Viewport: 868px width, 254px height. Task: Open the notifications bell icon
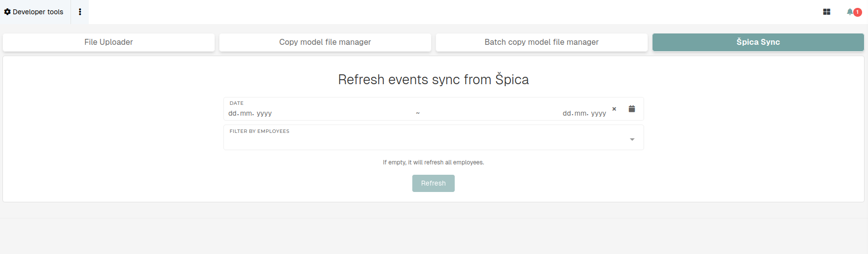pos(850,12)
